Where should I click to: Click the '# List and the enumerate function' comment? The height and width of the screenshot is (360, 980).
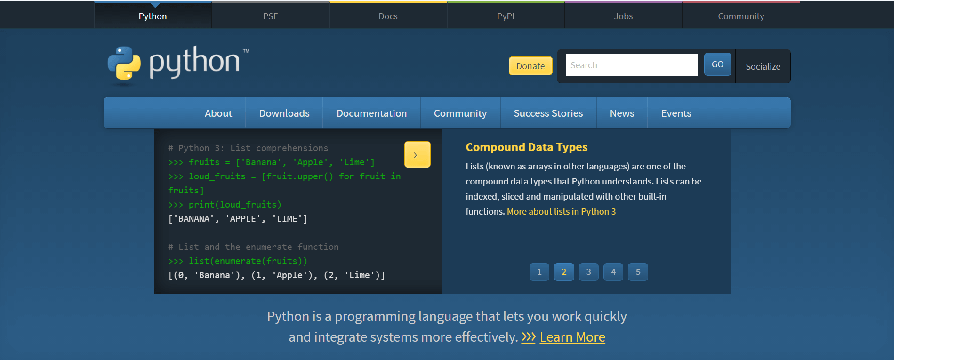point(253,247)
